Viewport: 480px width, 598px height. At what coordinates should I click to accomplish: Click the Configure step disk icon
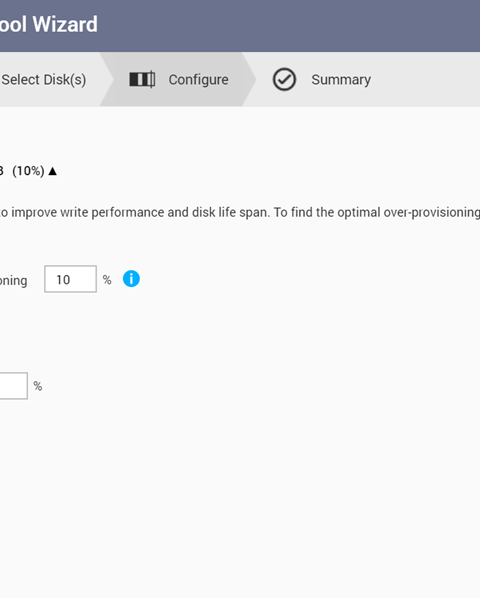(142, 79)
